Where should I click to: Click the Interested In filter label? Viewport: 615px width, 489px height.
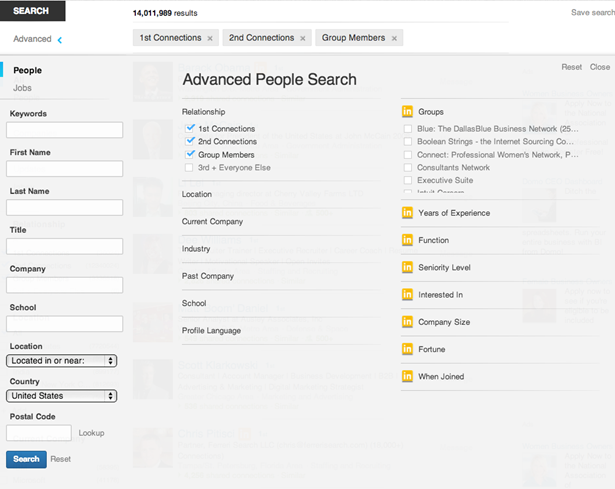[x=440, y=295]
